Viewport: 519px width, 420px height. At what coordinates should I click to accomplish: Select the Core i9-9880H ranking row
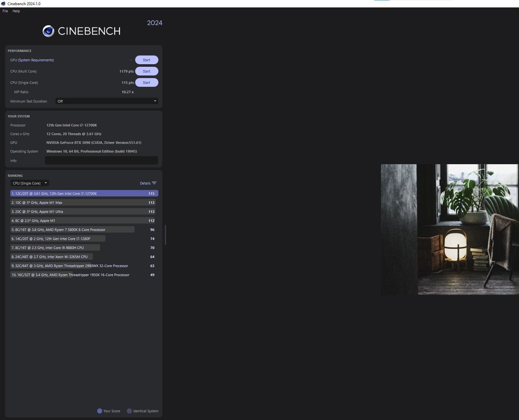point(84,248)
